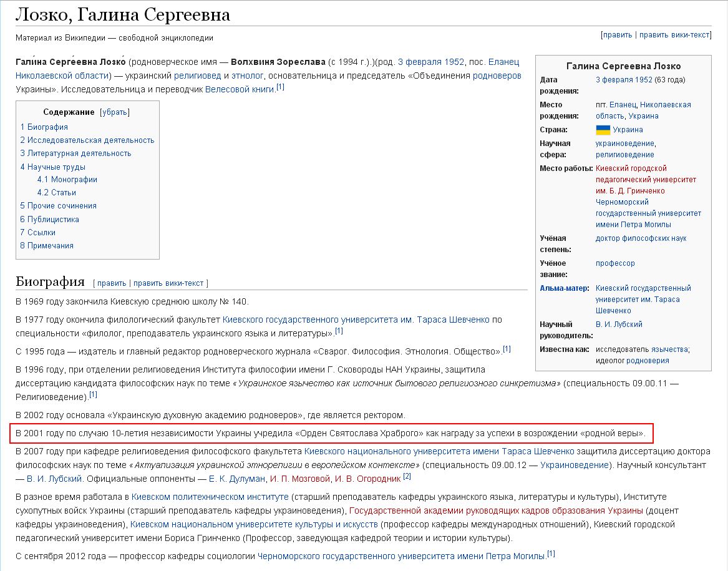Open contents entry '4 Научные труды'
This screenshot has height=571, width=728.
(53, 167)
